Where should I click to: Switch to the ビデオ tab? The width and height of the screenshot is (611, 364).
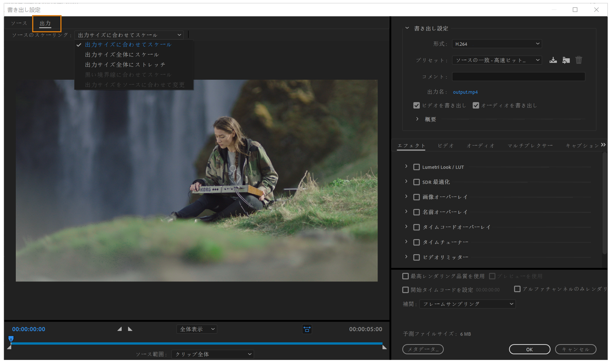pos(446,146)
